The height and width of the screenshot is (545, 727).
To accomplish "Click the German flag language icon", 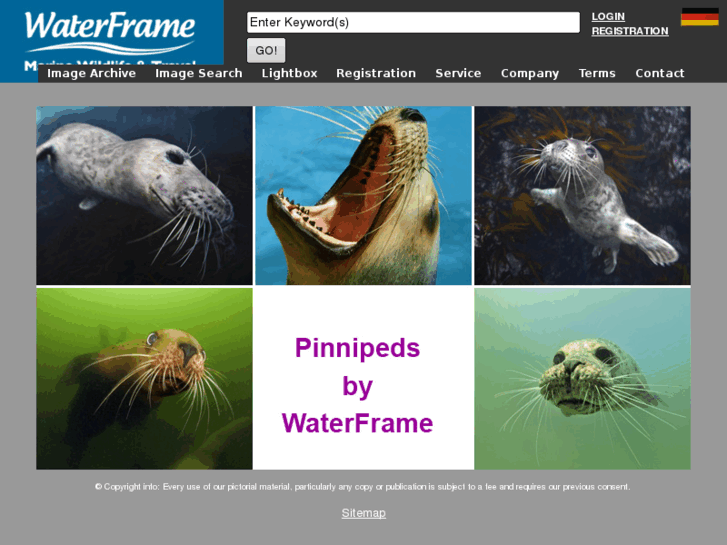I will pyautogui.click(x=699, y=17).
